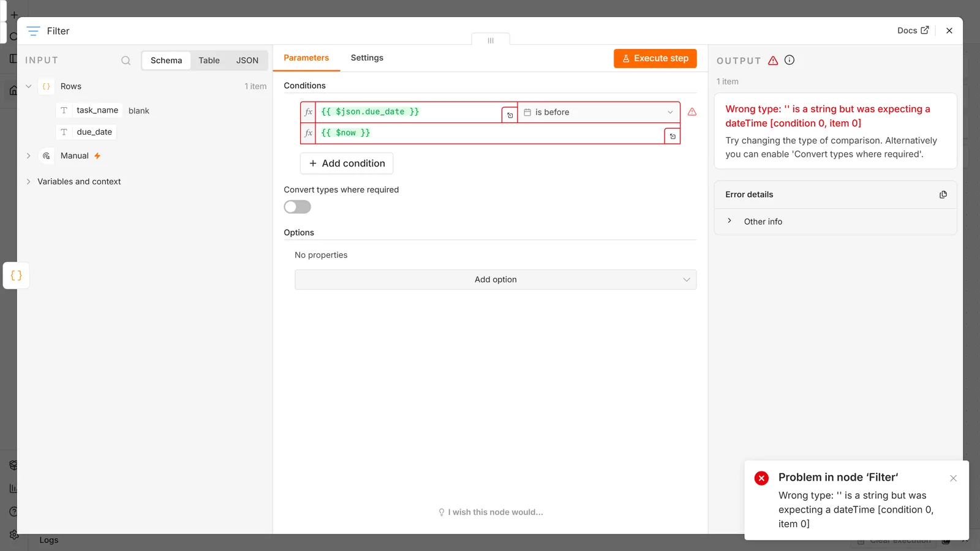
Task: Select the task_name schema field
Action: pyautogui.click(x=91, y=110)
